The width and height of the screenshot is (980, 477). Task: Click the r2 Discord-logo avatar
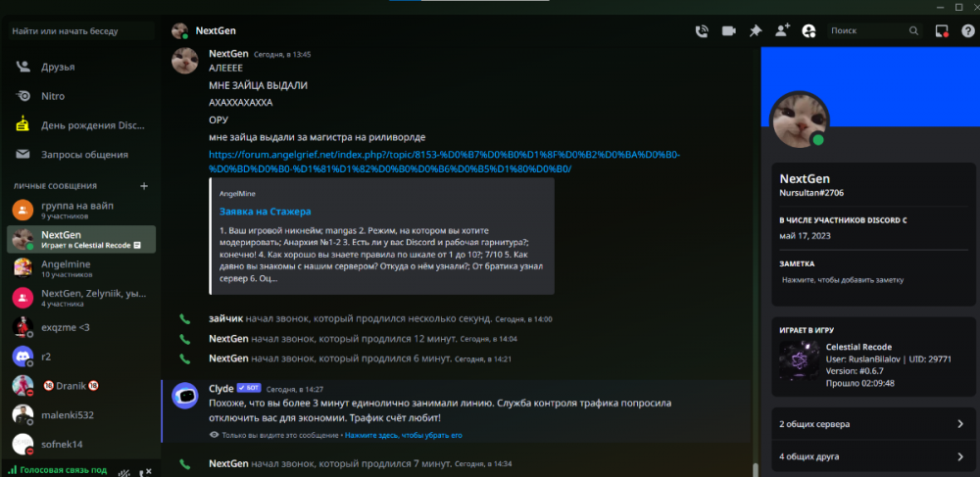[x=23, y=357]
